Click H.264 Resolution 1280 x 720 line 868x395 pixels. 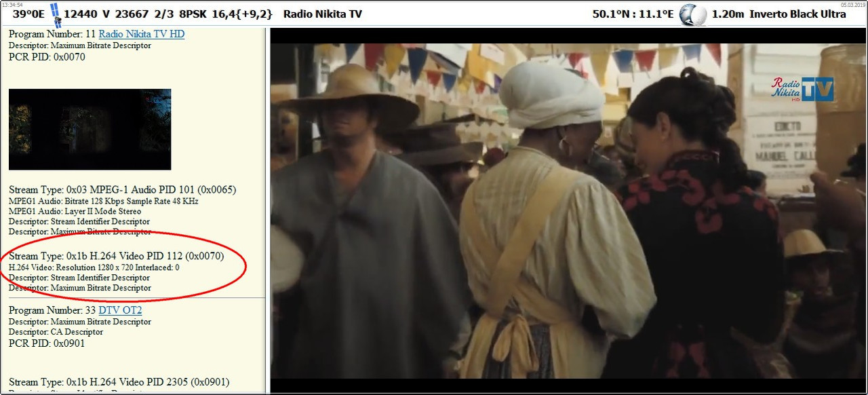94,267
